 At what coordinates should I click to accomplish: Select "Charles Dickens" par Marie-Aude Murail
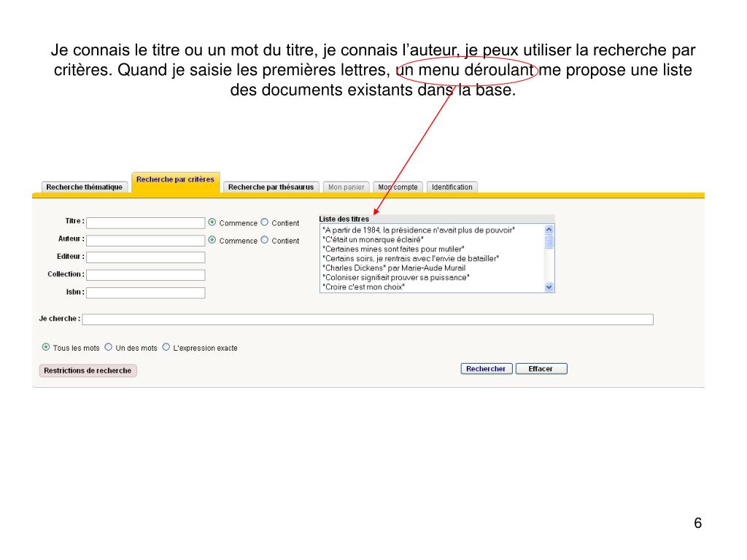(394, 268)
